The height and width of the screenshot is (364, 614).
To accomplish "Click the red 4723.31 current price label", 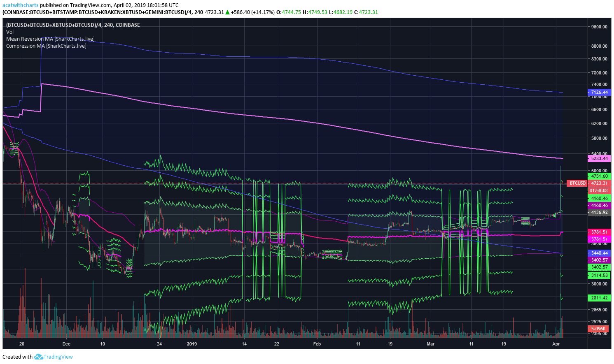I will (599, 183).
